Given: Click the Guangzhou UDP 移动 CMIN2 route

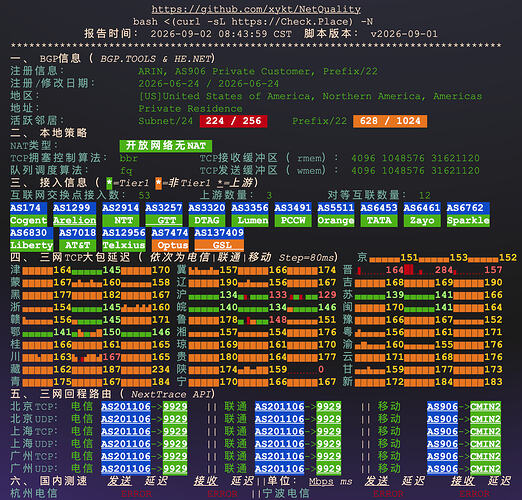Looking at the screenshot, I should [x=464, y=469].
